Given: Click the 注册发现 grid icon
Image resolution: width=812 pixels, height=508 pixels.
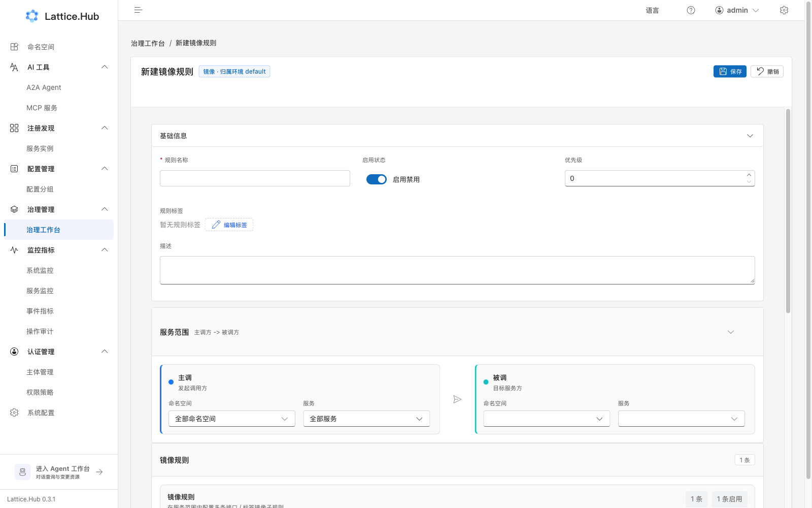Looking at the screenshot, I should [x=14, y=128].
